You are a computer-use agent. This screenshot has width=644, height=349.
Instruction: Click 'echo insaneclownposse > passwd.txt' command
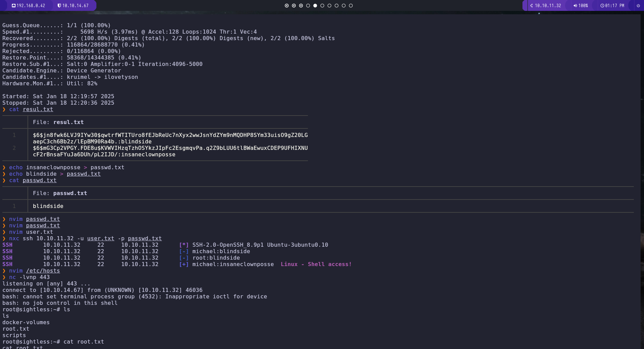click(67, 168)
